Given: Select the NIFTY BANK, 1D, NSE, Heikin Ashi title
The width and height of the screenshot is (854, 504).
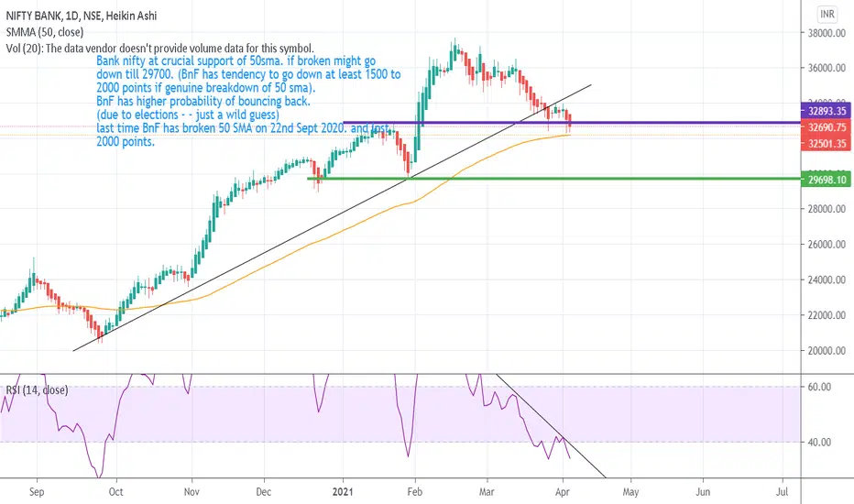Looking at the screenshot, I should tap(82, 16).
